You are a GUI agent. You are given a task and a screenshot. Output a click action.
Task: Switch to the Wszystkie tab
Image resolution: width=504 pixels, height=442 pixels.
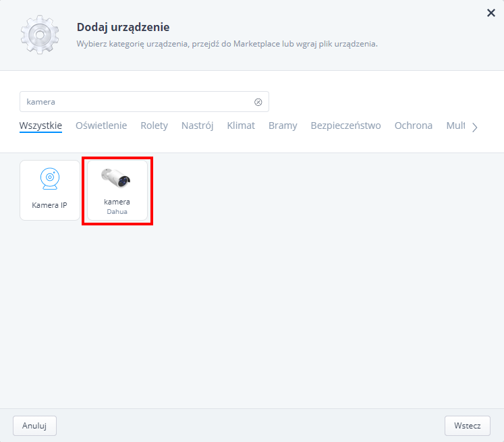pyautogui.click(x=40, y=126)
